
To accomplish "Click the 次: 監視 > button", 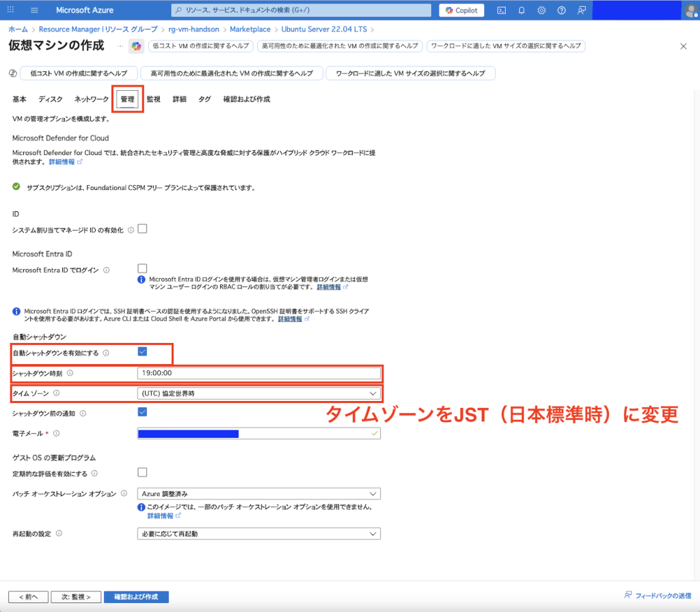I will (x=76, y=596).
